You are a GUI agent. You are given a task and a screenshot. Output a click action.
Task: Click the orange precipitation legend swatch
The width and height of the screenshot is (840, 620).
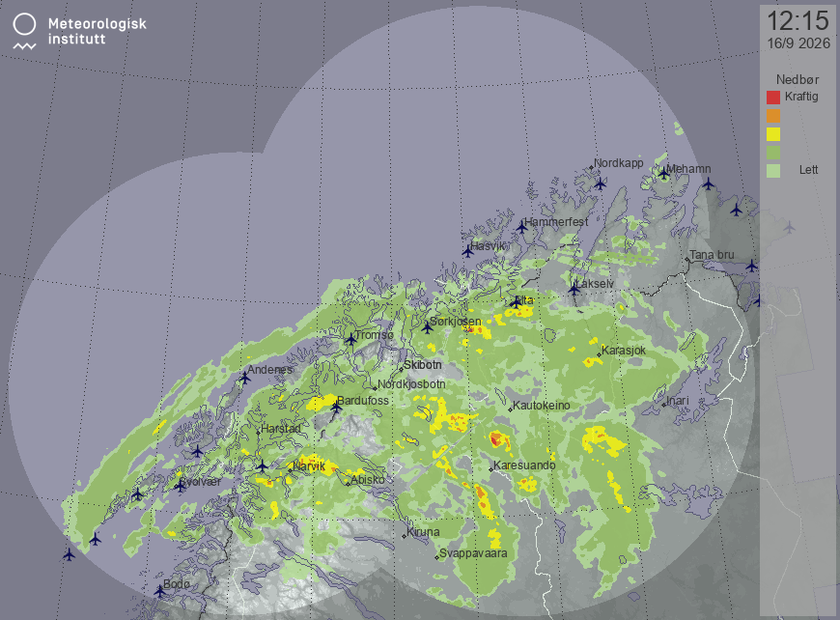pos(773,116)
